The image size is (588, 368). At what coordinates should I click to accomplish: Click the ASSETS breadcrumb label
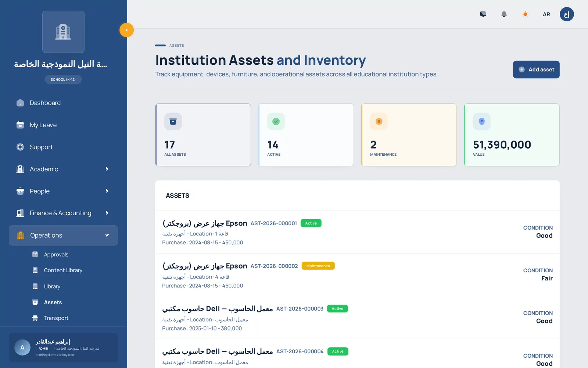(x=177, y=46)
